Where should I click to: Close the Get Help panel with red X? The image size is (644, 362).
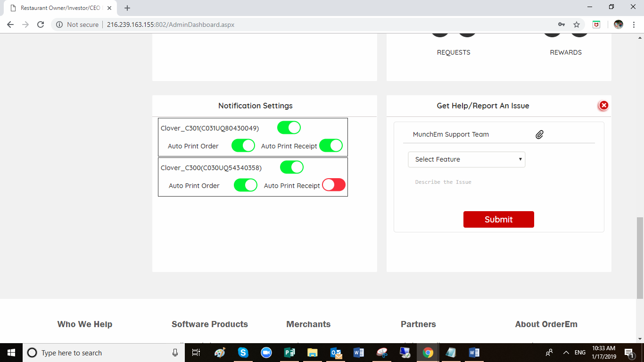tap(603, 106)
